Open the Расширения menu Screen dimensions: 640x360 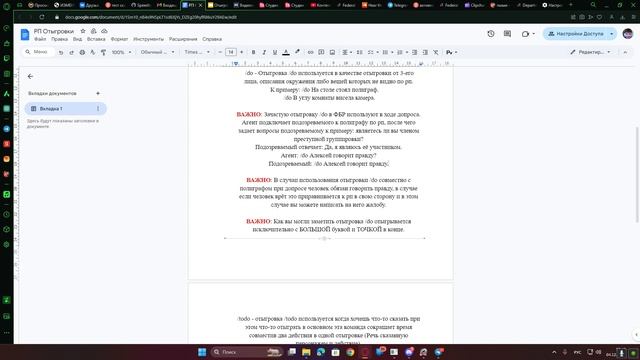[183, 39]
